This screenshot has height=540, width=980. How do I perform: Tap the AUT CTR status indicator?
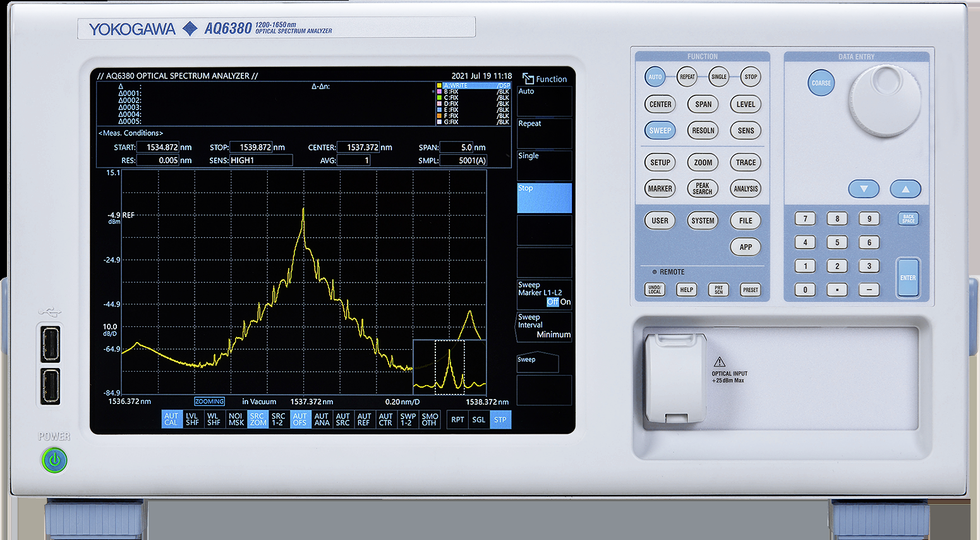click(385, 419)
